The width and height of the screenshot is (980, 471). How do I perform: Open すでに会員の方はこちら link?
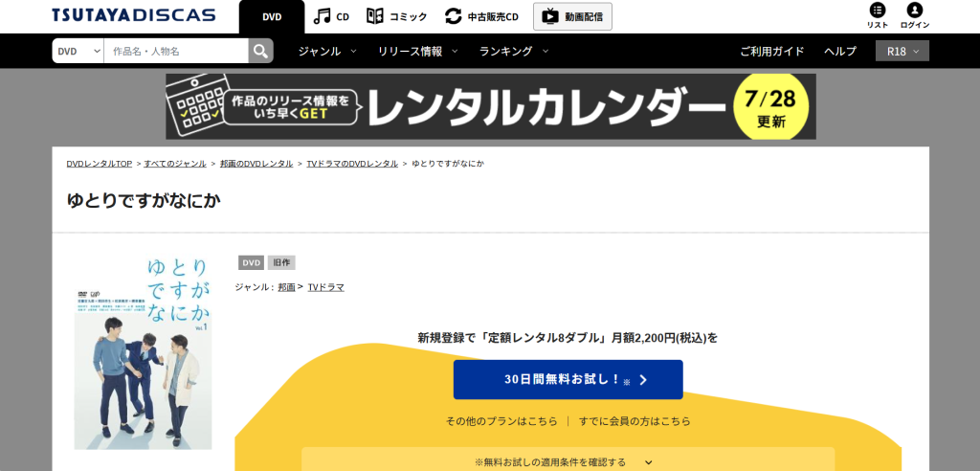point(635,421)
